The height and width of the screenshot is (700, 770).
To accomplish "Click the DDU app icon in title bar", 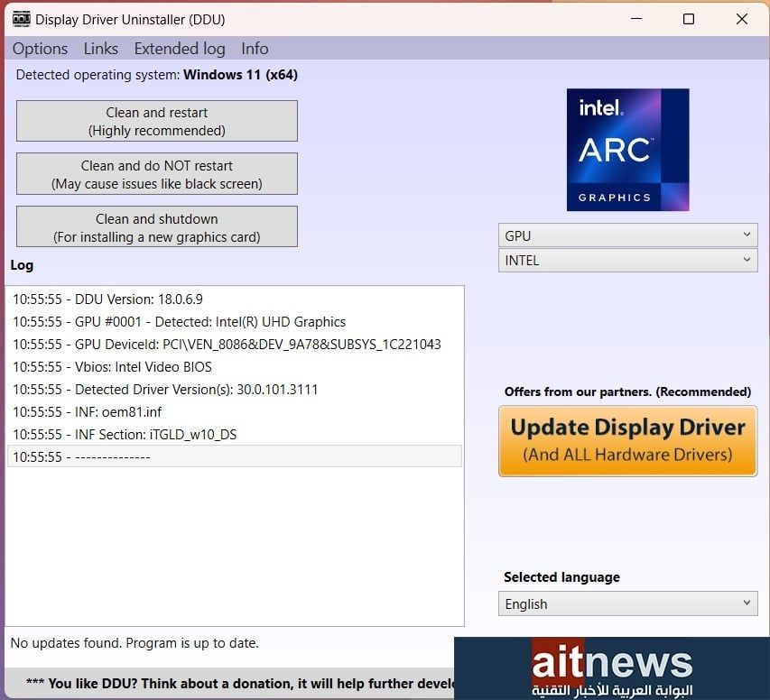I will point(22,19).
